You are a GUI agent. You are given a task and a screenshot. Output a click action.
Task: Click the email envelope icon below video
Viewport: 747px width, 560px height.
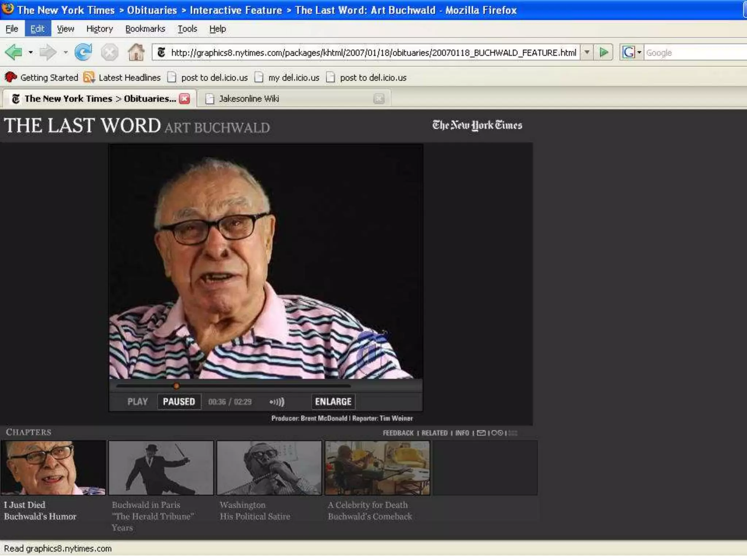(481, 433)
